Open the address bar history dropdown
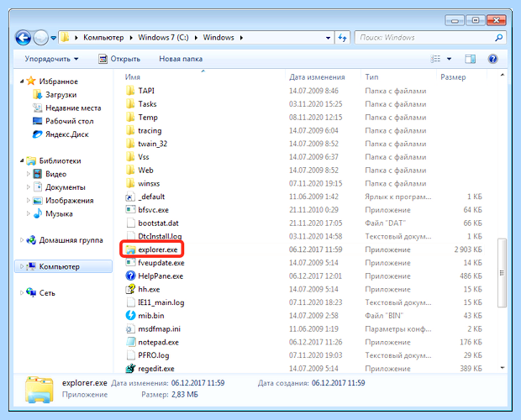The height and width of the screenshot is (420, 521). pyautogui.click(x=328, y=38)
